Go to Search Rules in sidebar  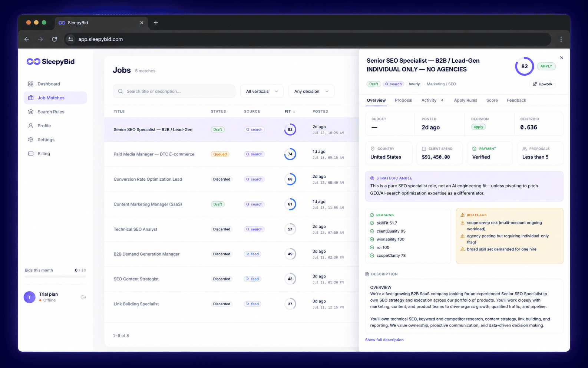pyautogui.click(x=55, y=112)
